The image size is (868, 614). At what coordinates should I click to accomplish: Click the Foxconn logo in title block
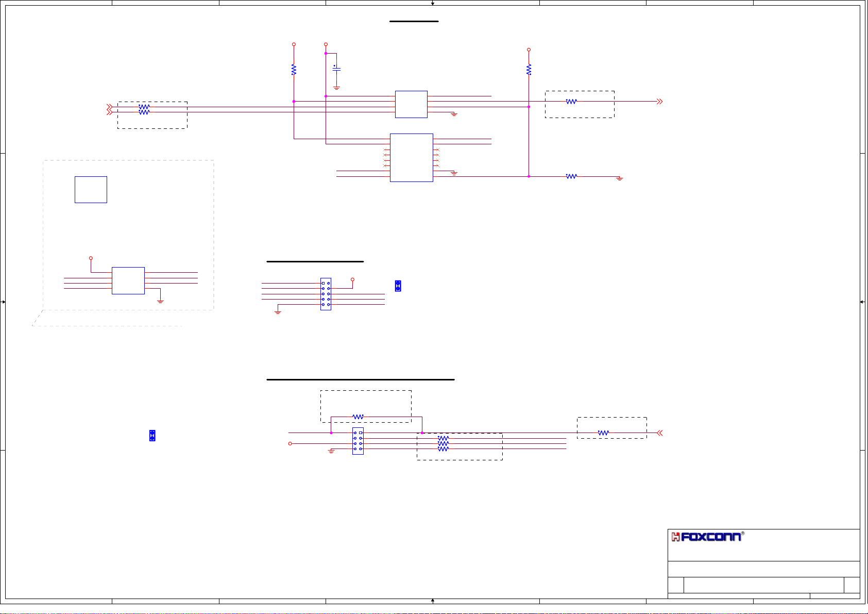pyautogui.click(x=707, y=537)
